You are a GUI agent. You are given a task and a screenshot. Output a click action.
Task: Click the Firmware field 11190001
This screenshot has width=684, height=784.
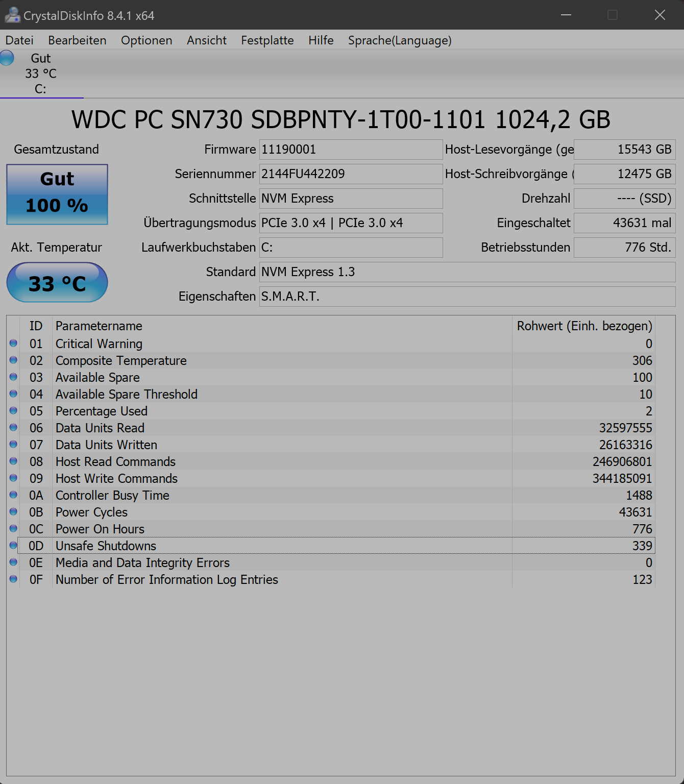coord(351,150)
